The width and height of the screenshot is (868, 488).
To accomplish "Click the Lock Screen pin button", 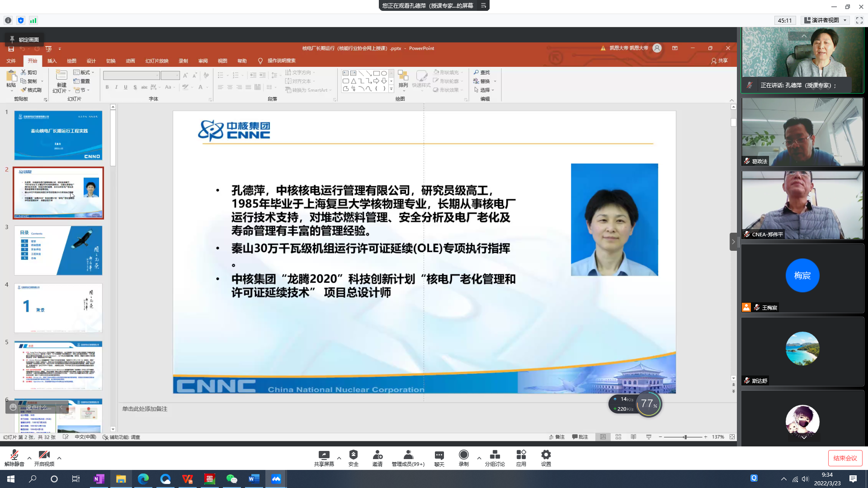I will (x=24, y=40).
